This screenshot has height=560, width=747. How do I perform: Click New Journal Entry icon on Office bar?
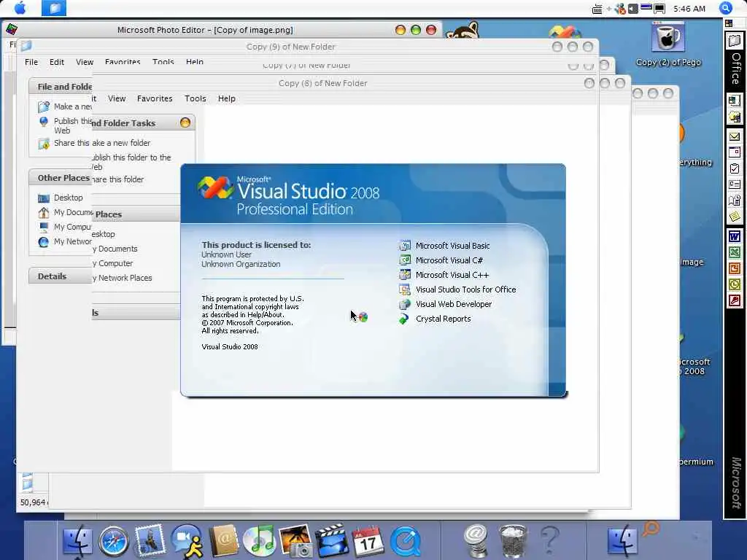coord(734,201)
